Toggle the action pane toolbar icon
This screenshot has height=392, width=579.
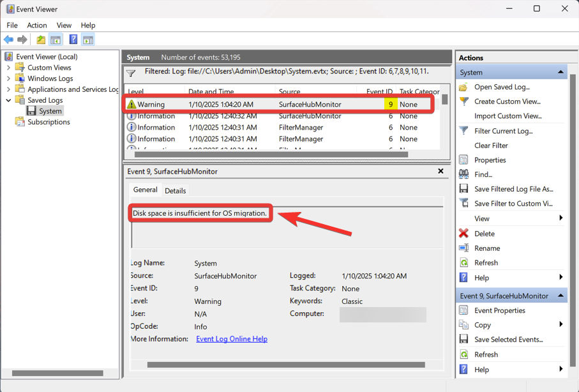88,40
